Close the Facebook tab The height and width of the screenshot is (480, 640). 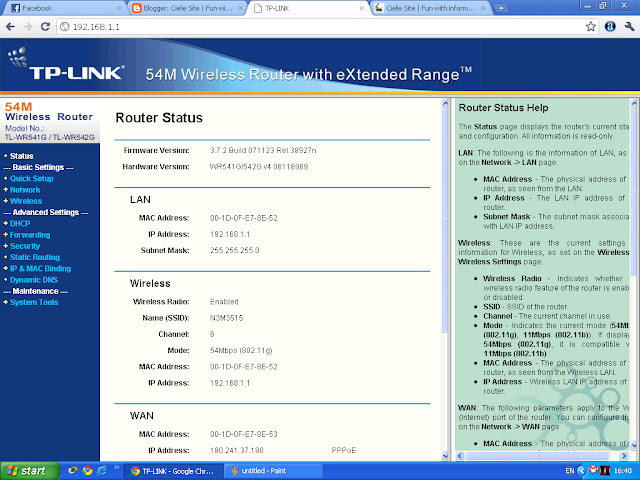pyautogui.click(x=119, y=8)
